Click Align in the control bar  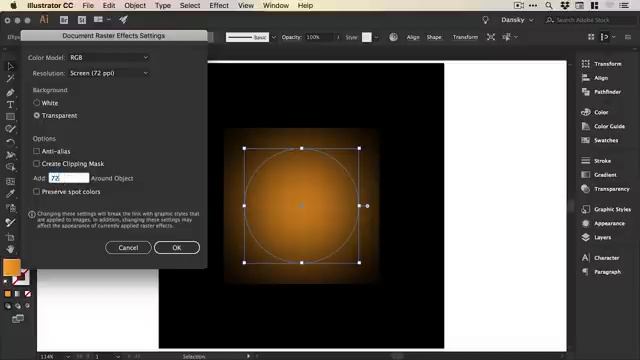pyautogui.click(x=413, y=37)
